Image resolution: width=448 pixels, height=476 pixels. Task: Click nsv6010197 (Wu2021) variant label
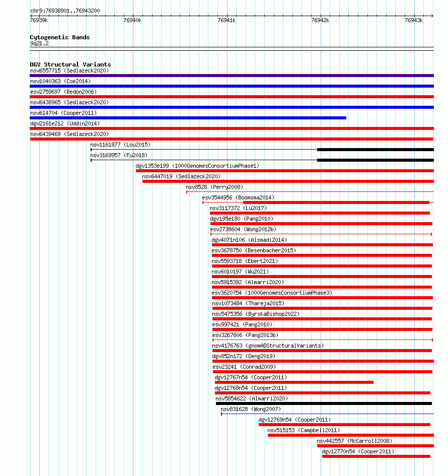pyautogui.click(x=240, y=272)
